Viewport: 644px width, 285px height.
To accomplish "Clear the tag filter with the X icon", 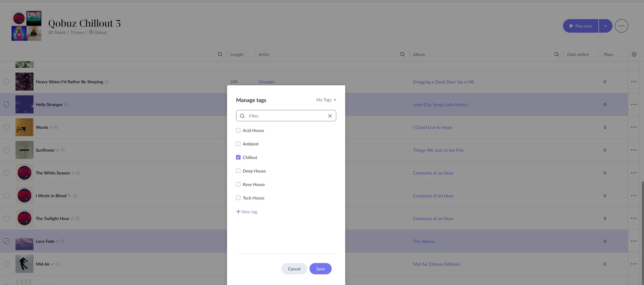I will [x=330, y=116].
